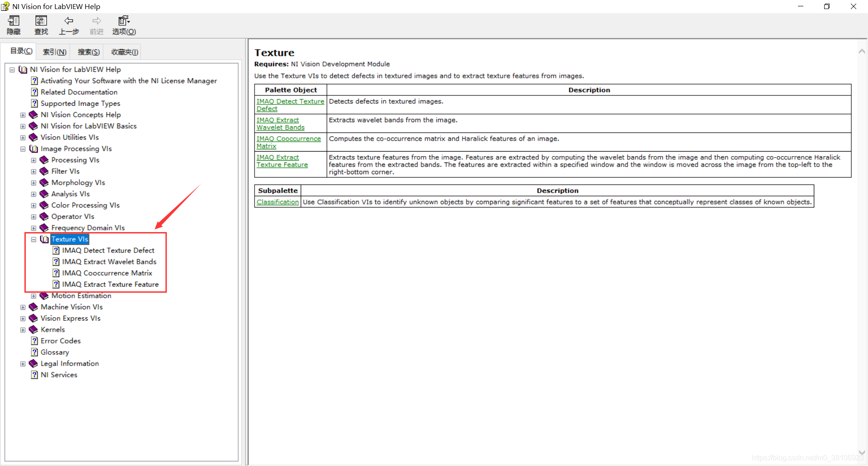This screenshot has height=466, width=868.
Task: Expand the Vision Utilities VIs node
Action: click(23, 138)
